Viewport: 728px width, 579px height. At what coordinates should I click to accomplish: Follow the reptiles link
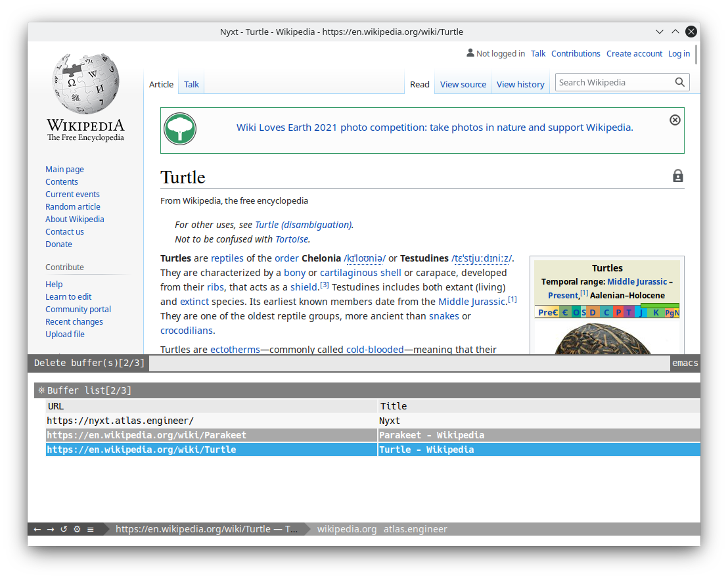coord(227,258)
